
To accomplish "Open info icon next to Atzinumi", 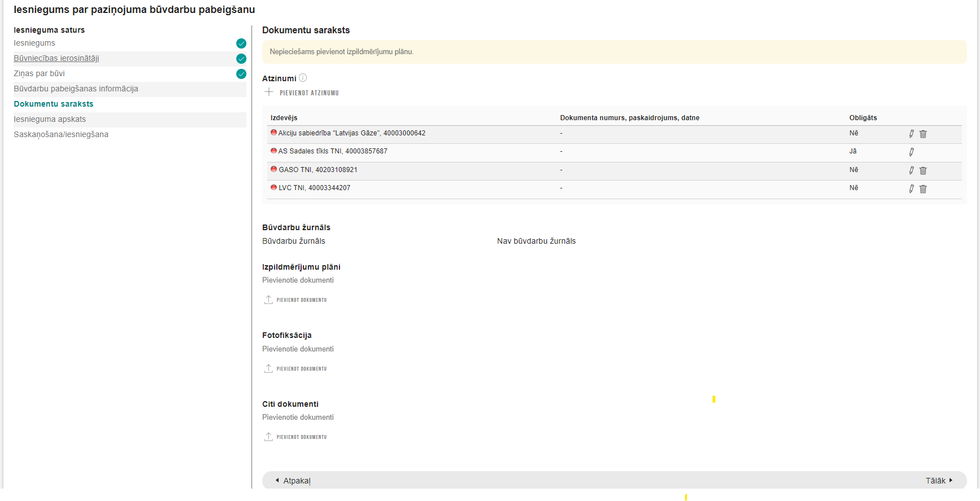I will pyautogui.click(x=303, y=78).
